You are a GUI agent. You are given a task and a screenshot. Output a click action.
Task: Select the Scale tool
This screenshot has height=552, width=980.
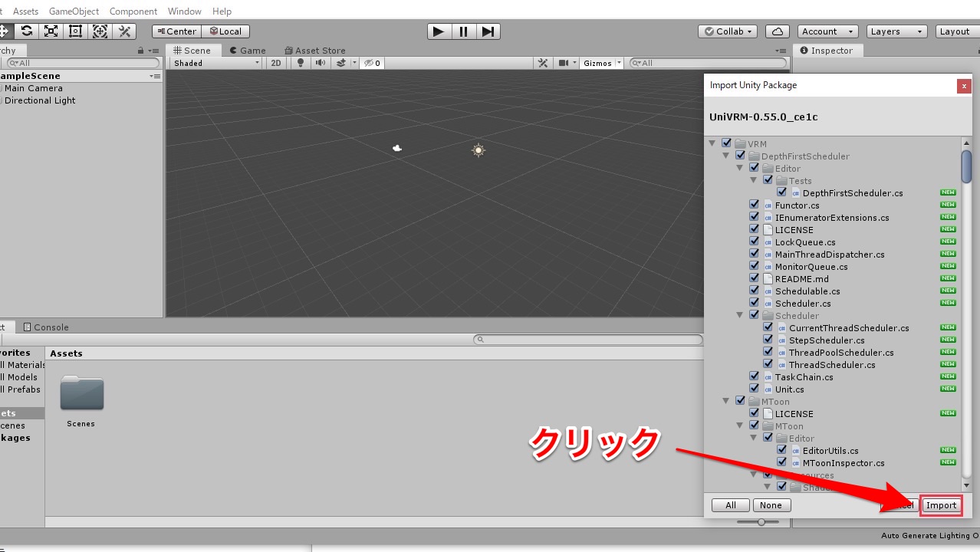[51, 31]
